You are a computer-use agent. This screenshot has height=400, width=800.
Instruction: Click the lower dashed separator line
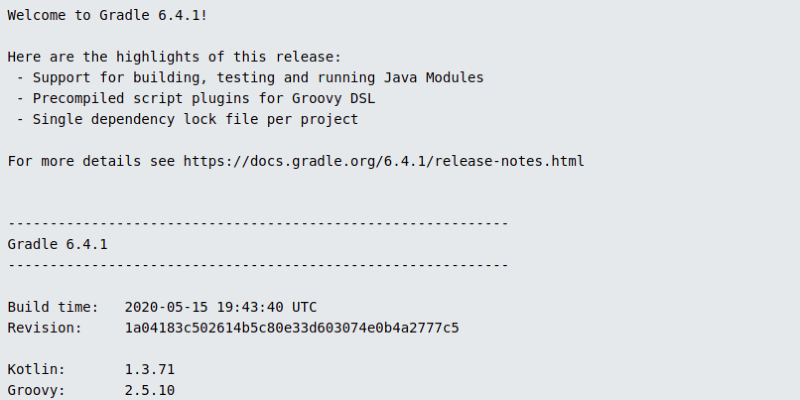[258, 265]
